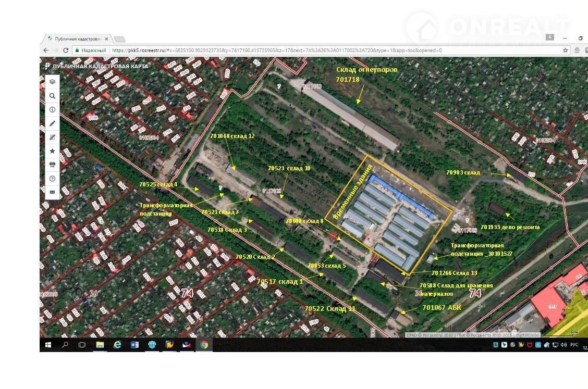Open the search tool in map sidebar
588x389 pixels.
[52, 96]
